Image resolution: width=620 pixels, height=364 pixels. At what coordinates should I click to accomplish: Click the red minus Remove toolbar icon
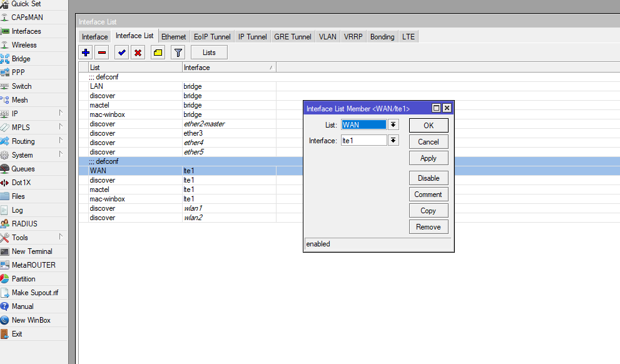click(x=102, y=53)
